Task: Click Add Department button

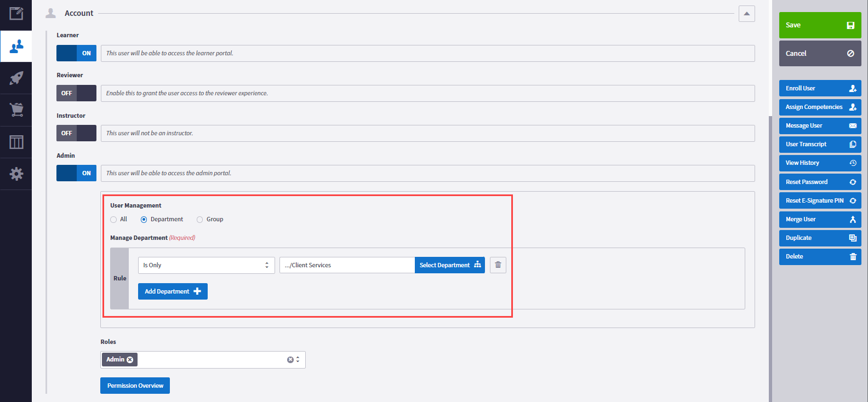Action: pyautogui.click(x=173, y=291)
